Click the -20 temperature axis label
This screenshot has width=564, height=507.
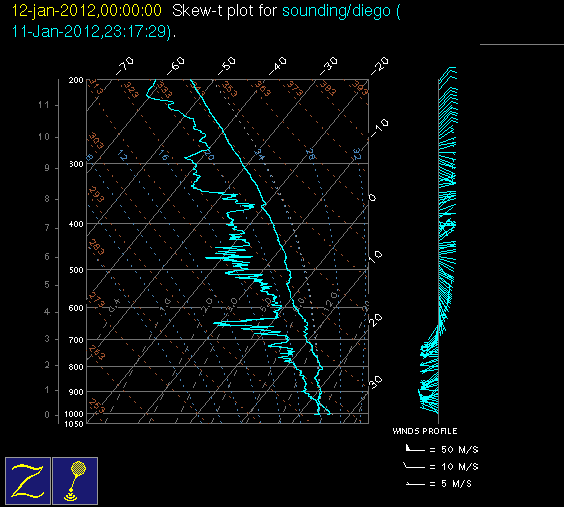click(380, 66)
